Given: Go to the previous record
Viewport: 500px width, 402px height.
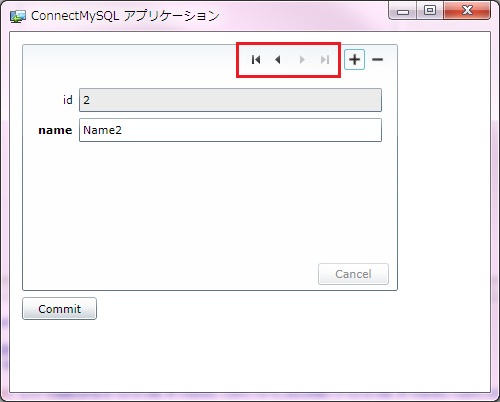Looking at the screenshot, I should click(x=278, y=60).
